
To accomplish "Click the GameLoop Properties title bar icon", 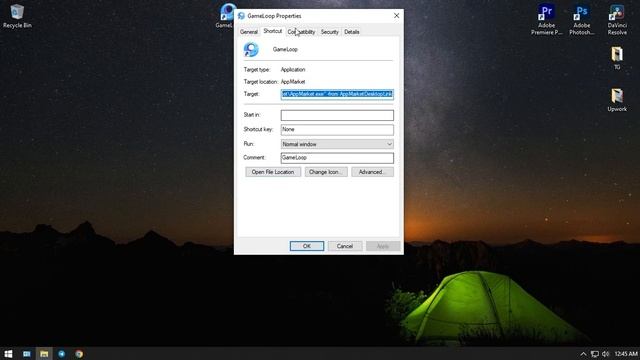I will [241, 16].
